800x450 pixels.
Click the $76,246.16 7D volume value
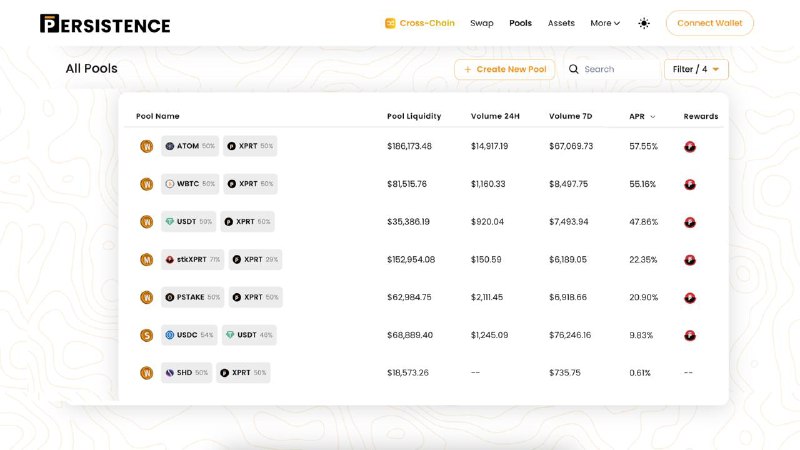coord(570,335)
